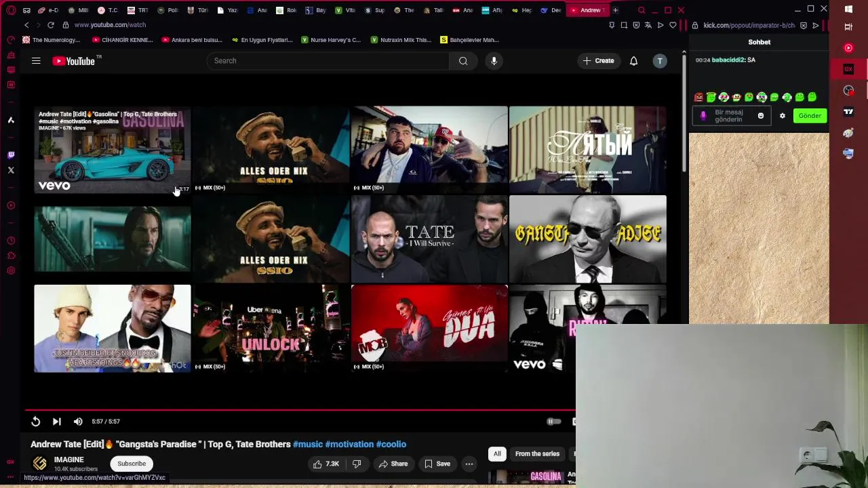Go back in the browser

[x=26, y=25]
